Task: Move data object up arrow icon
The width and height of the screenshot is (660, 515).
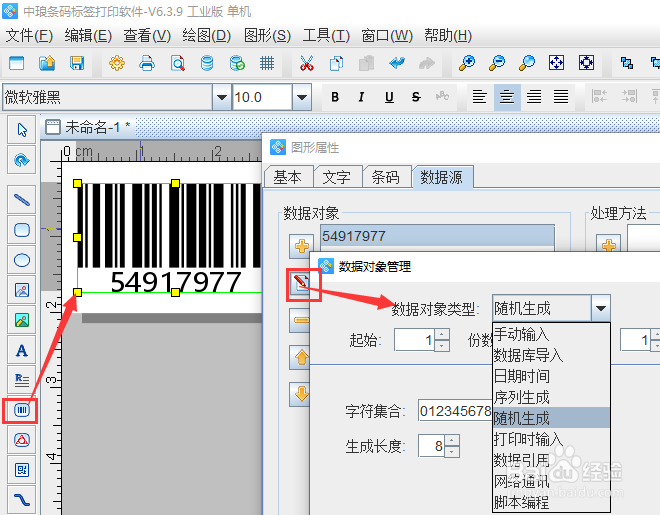Action: tap(301, 358)
